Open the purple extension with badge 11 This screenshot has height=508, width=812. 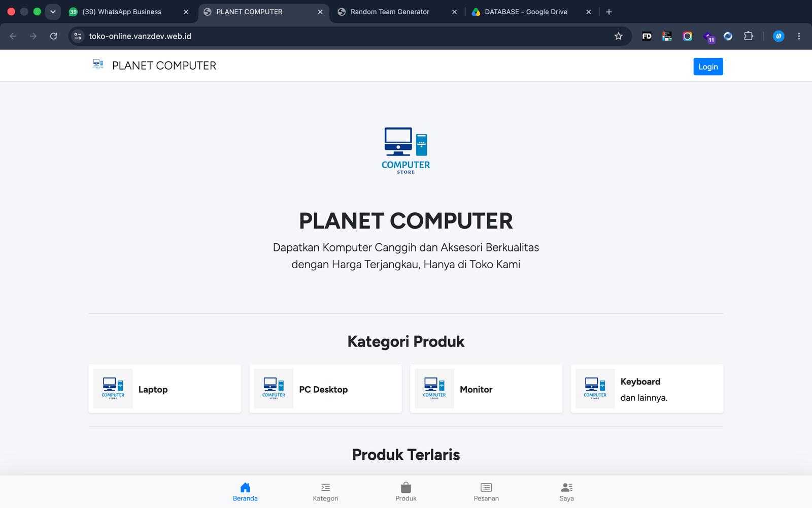tap(708, 37)
